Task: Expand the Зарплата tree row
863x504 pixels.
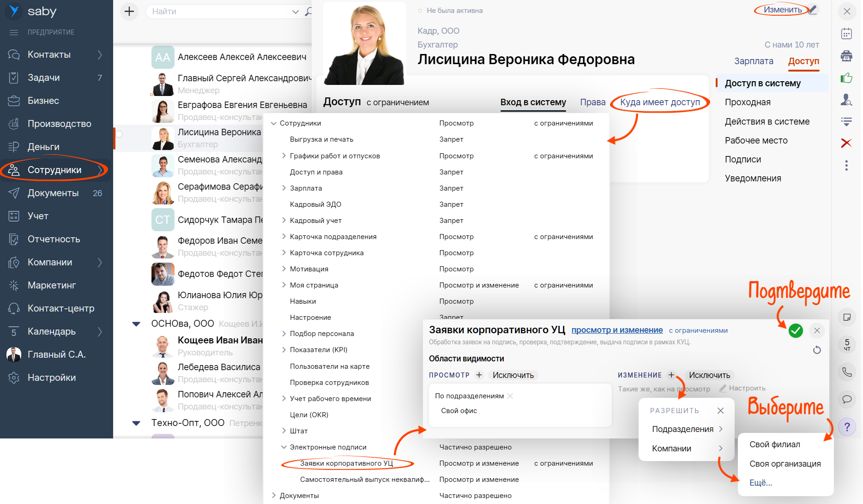Action: click(284, 188)
